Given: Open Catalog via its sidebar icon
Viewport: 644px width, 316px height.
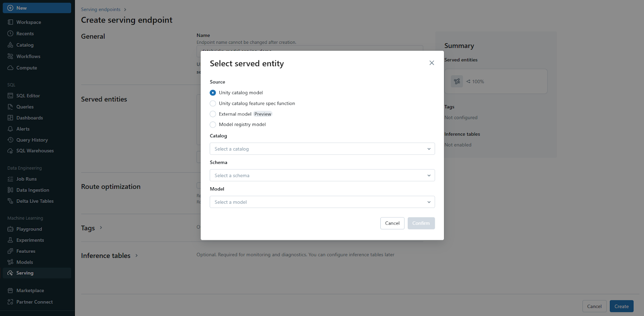Looking at the screenshot, I should [x=10, y=45].
